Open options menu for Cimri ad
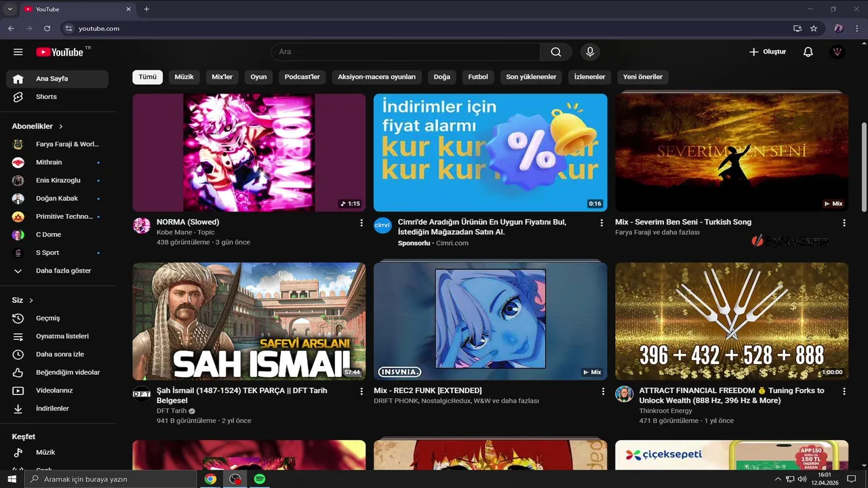Viewport: 868px width, 488px height. click(601, 223)
